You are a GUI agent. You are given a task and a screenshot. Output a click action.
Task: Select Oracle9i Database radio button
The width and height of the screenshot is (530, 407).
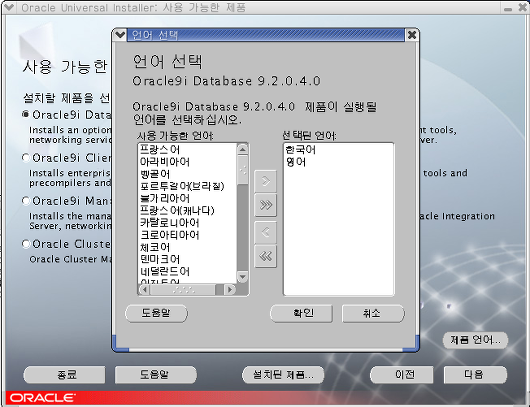[x=26, y=115]
